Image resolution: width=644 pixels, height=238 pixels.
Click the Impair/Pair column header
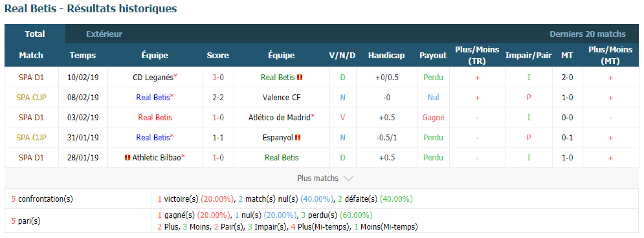coord(528,56)
